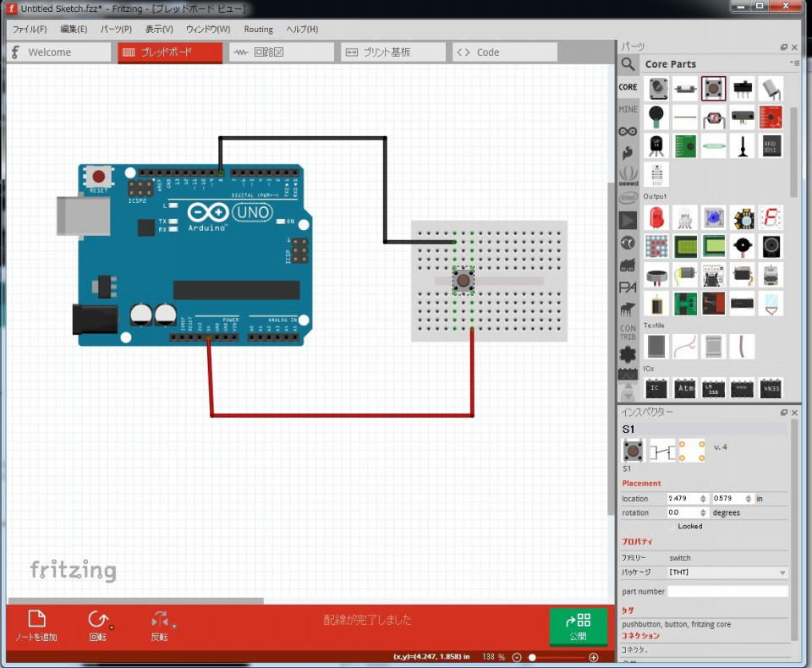812x668 pixels.
Task: Pick the piezo buzzer part
Action: coord(742,246)
